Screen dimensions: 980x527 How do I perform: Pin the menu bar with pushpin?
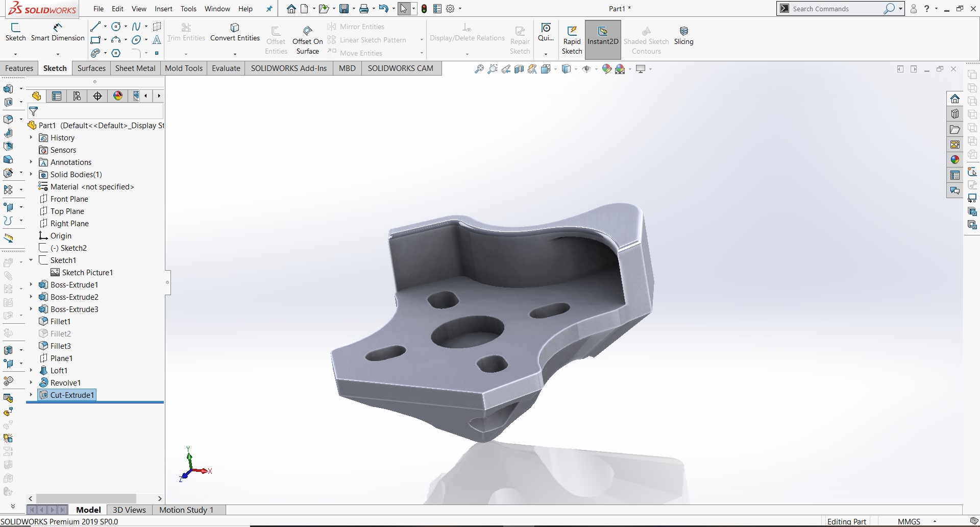click(269, 9)
